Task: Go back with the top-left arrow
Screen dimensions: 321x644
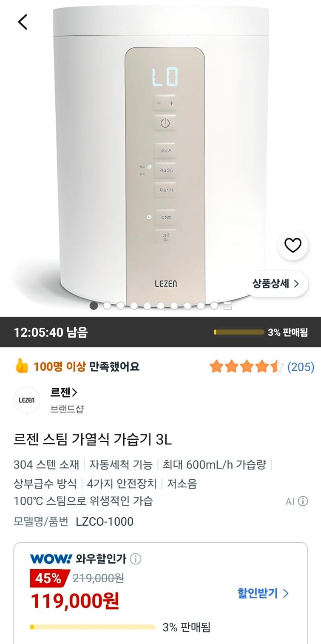Action: point(23,21)
